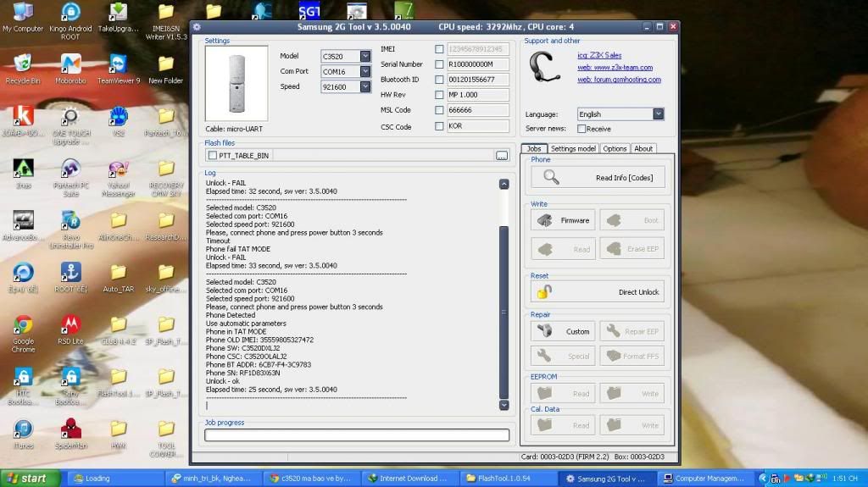Expand the Com Port dropdown
868x487 pixels.
click(x=365, y=71)
